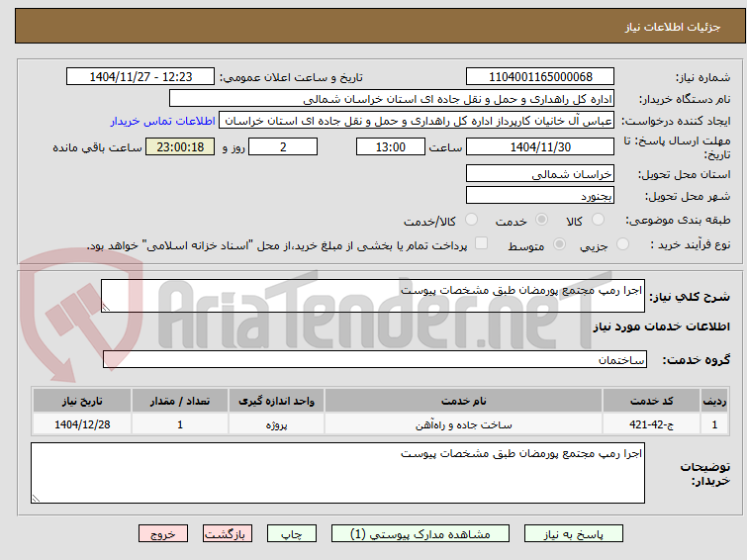Click the خروج exit button
The height and width of the screenshot is (560, 747).
pyautogui.click(x=163, y=534)
